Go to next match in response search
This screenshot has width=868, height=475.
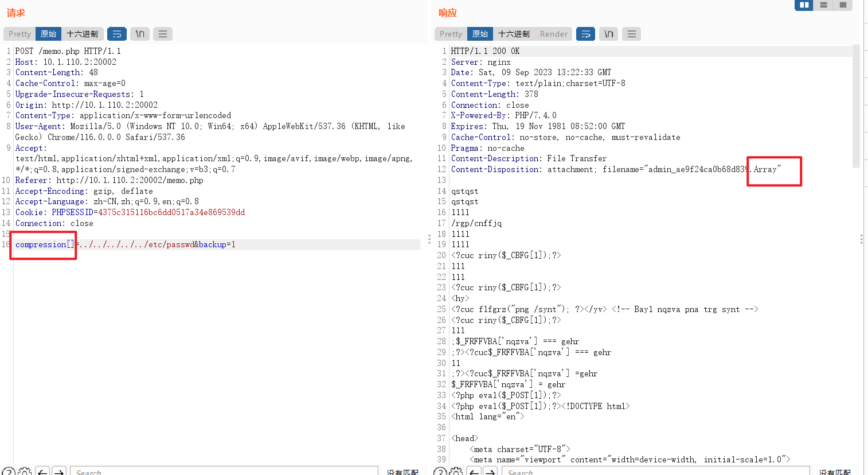pos(490,472)
